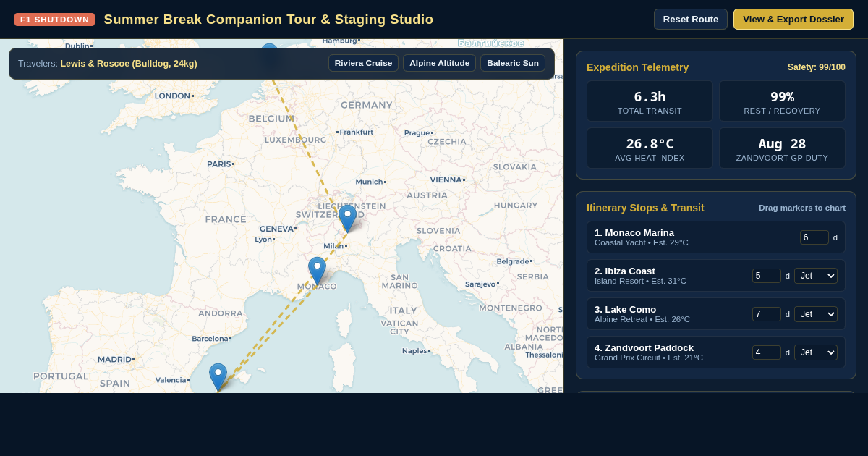
Task: Click the Summer Break Companion Tour title
Action: pos(268,20)
